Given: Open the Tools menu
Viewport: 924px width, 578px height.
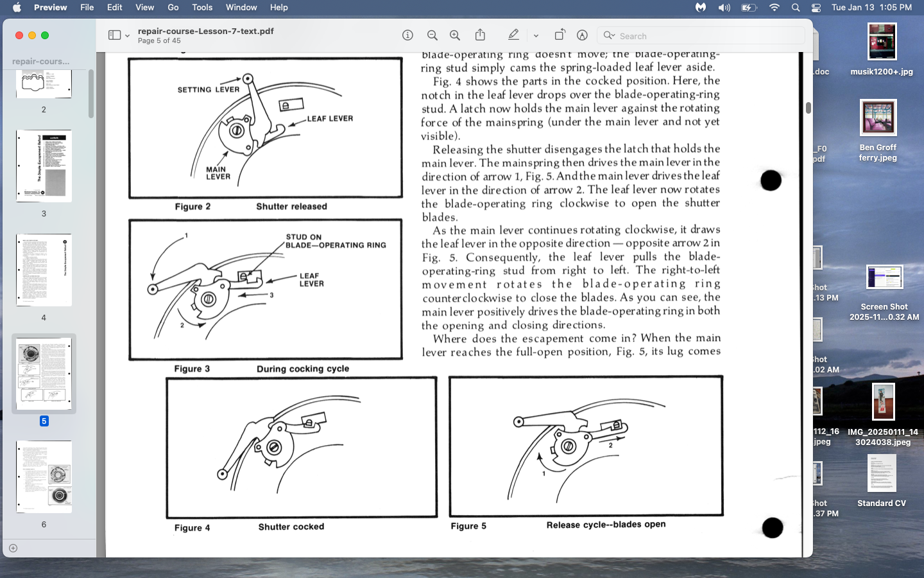Looking at the screenshot, I should coord(202,8).
